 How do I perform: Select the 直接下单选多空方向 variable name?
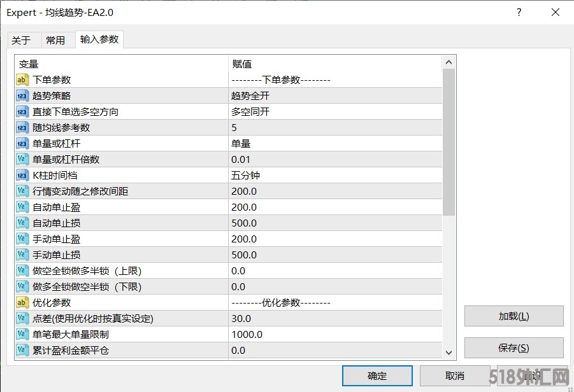click(x=75, y=111)
